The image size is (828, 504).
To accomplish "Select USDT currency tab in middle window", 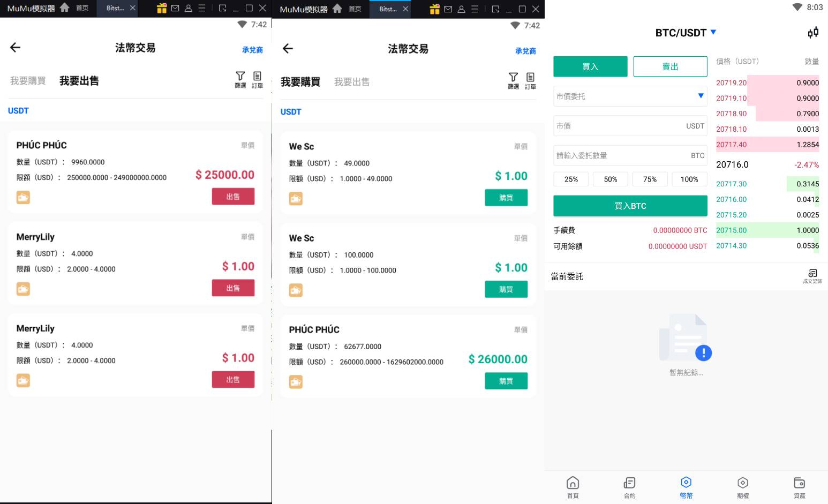I will [291, 112].
